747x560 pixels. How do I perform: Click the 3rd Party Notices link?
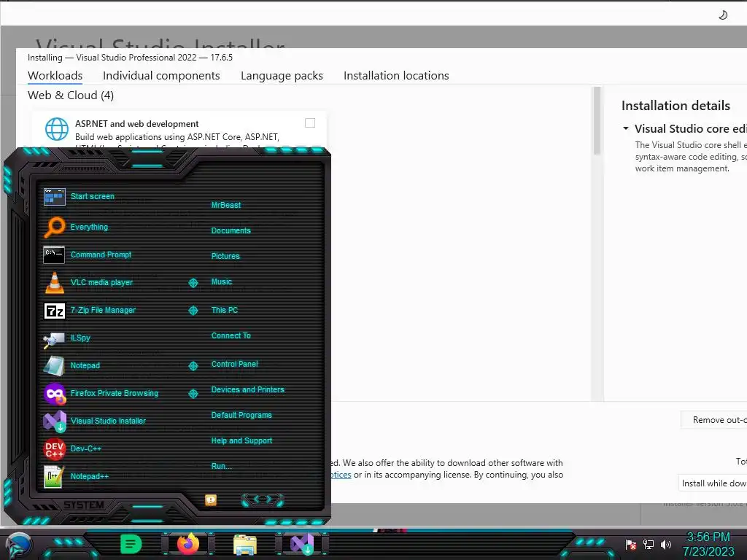(x=341, y=475)
